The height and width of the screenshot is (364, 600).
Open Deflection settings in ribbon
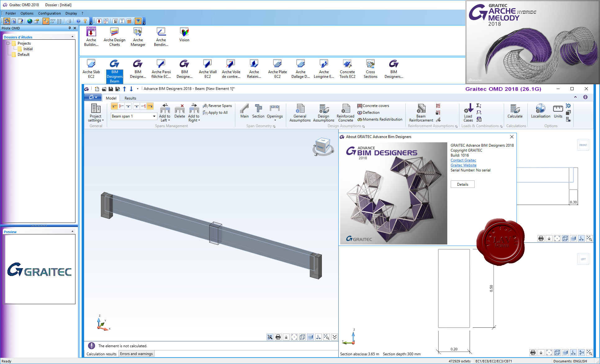(368, 113)
